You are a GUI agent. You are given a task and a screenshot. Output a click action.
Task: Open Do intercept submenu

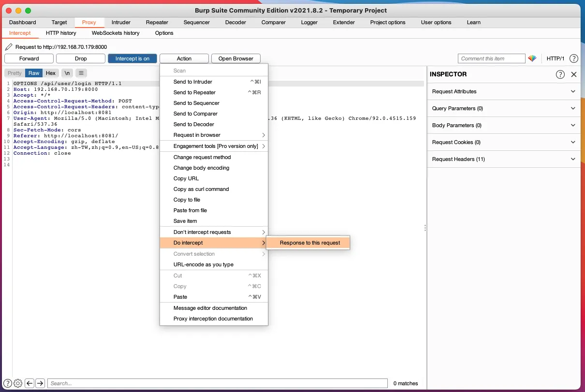214,243
